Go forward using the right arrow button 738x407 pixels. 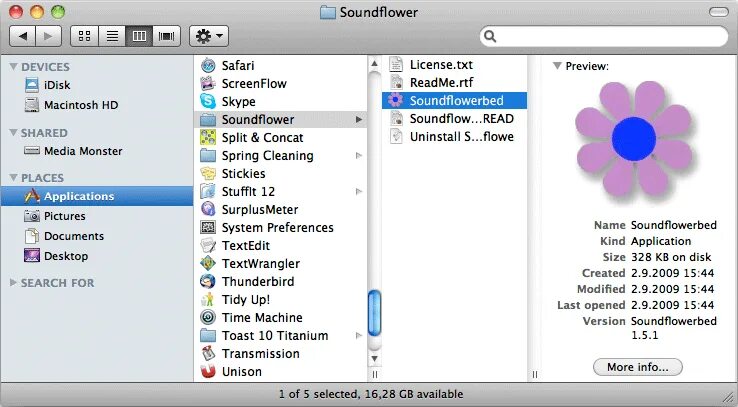[x=48, y=36]
